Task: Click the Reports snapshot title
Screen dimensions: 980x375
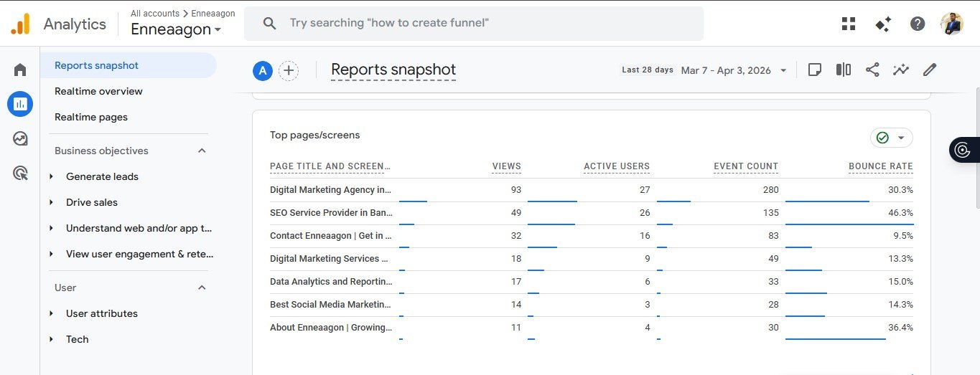Action: (393, 70)
